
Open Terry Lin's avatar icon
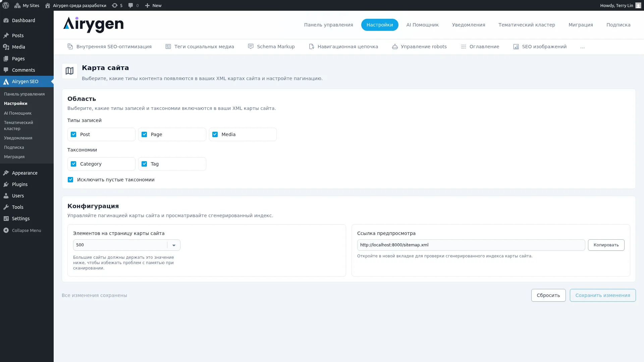click(638, 5)
